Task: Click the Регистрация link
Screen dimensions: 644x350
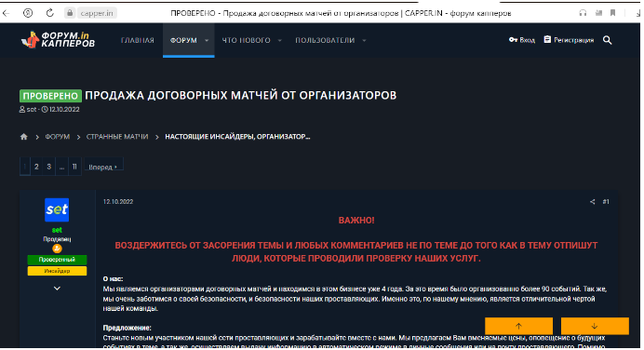Action: pyautogui.click(x=569, y=40)
